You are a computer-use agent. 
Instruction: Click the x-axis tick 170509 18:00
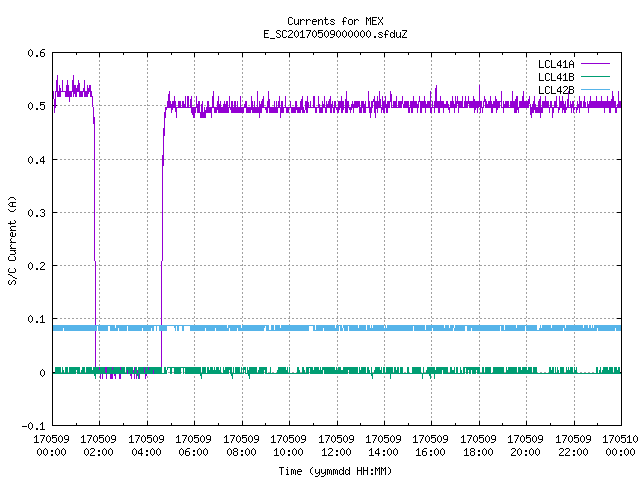pos(478,446)
